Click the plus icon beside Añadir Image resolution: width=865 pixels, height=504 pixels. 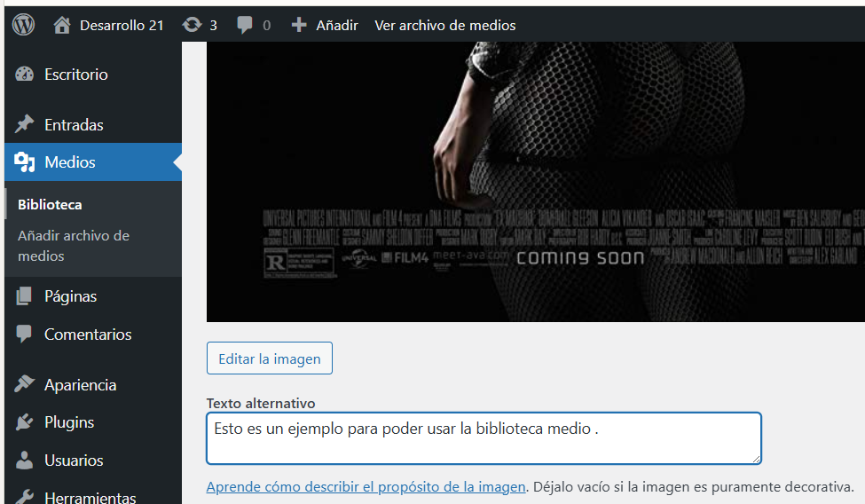[299, 25]
